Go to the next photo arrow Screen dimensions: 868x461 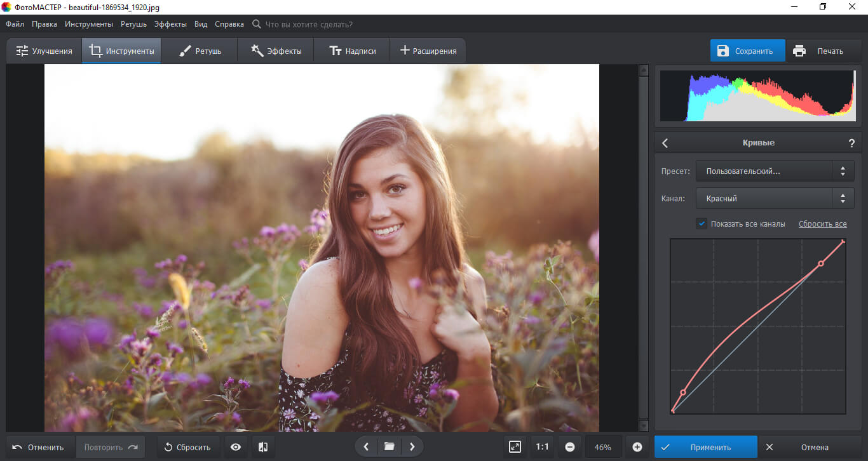pyautogui.click(x=412, y=447)
